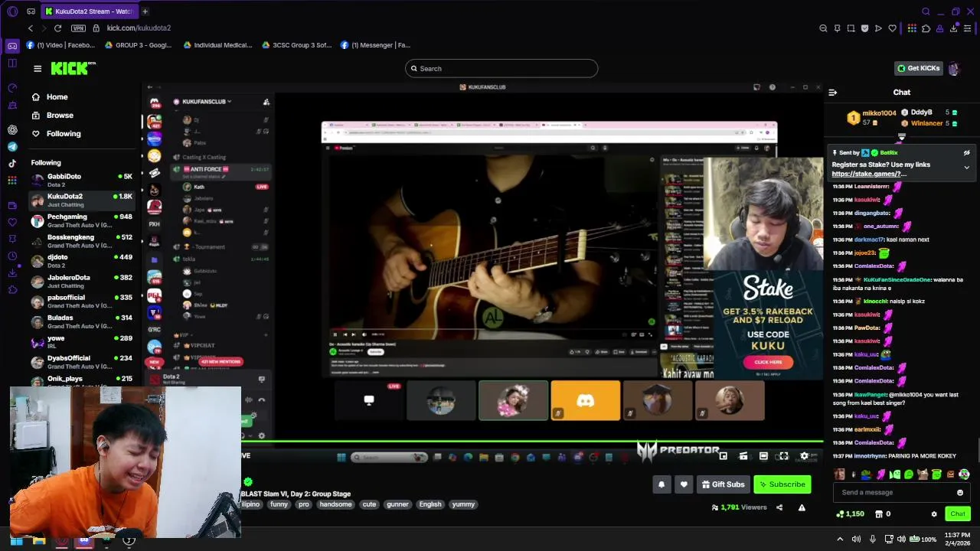This screenshot has width=980, height=551.
Task: Open the mikko1004 top gifter entry
Action: tap(871, 118)
